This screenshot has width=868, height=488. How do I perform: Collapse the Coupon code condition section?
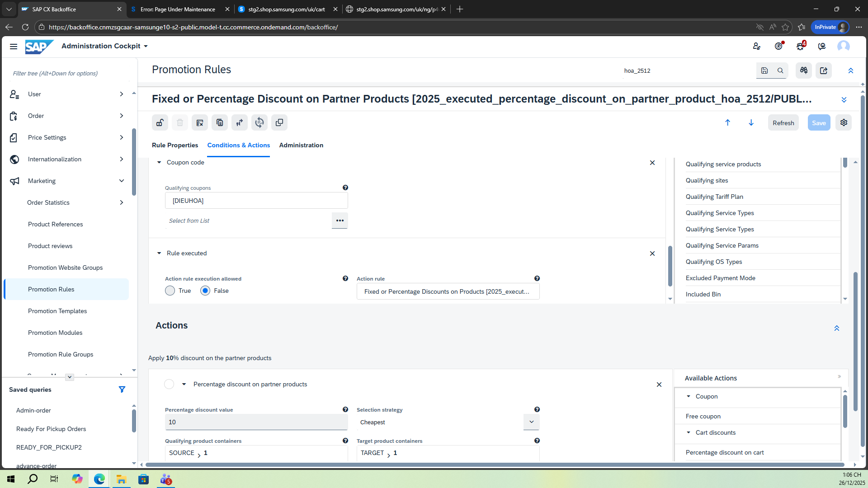159,162
